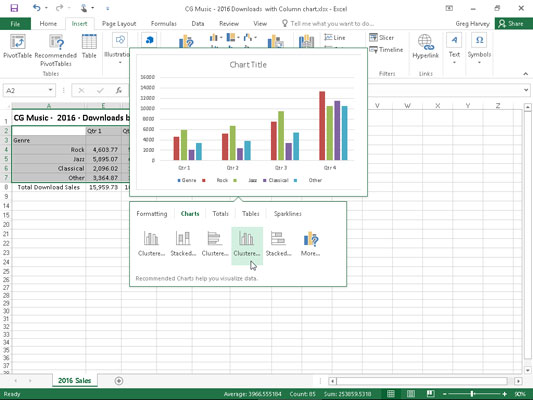
Task: Select the Total Download Sales cell
Action: coord(49,187)
